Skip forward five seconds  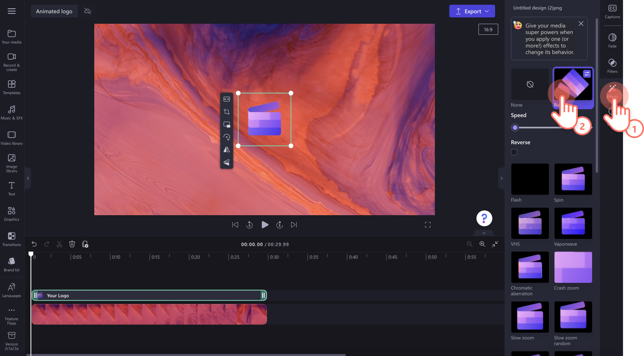[280, 225]
